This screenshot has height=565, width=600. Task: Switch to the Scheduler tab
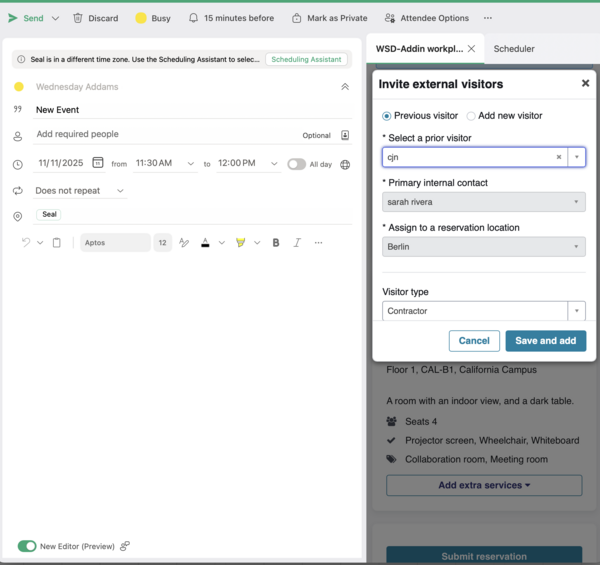tap(514, 49)
